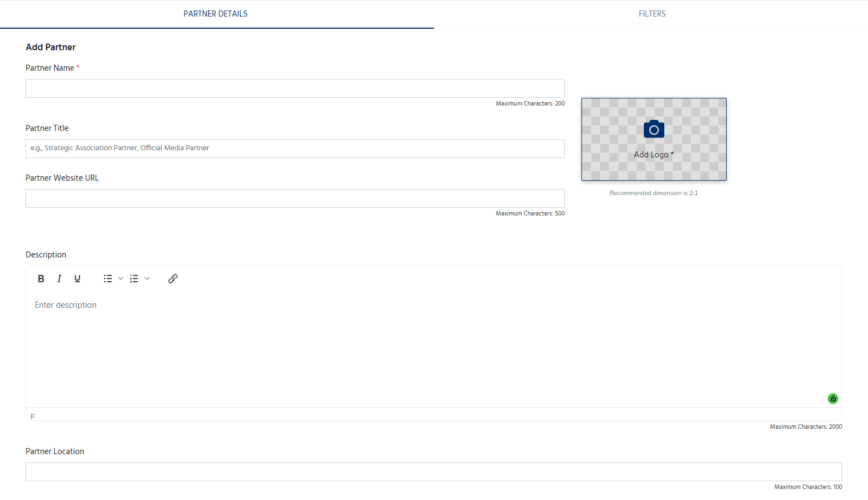Expand bulleted list style options
Image resolution: width=868 pixels, height=500 pixels.
coord(121,279)
